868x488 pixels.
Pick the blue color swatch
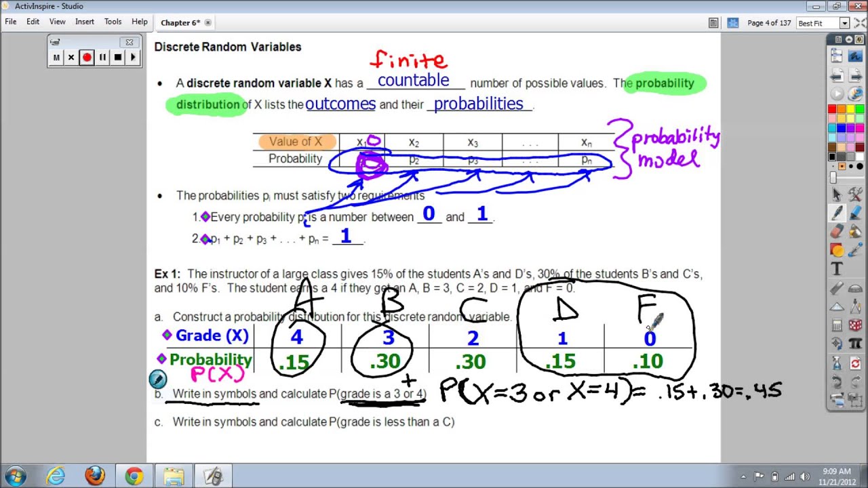coord(842,127)
